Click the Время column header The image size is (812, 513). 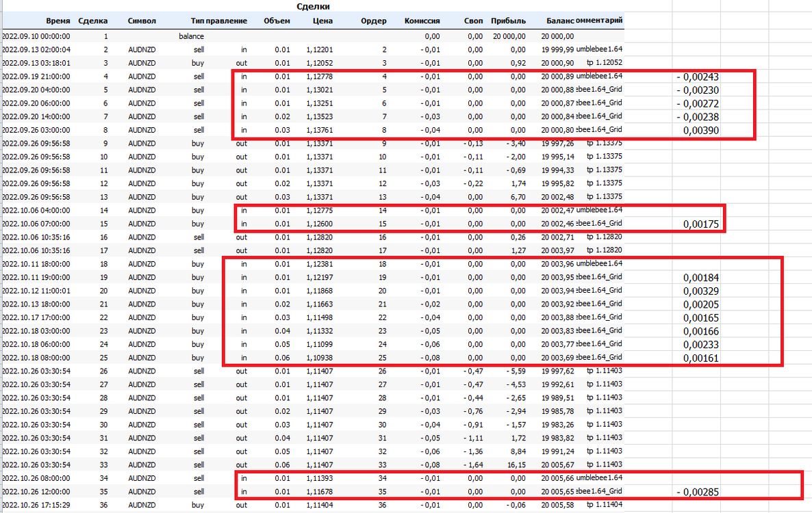coord(58,21)
